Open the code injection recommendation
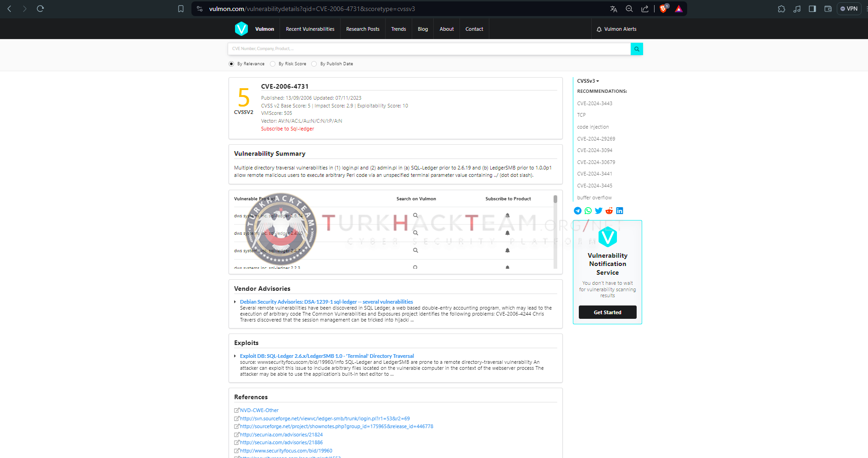Viewport: 868px width, 458px height. [x=593, y=127]
